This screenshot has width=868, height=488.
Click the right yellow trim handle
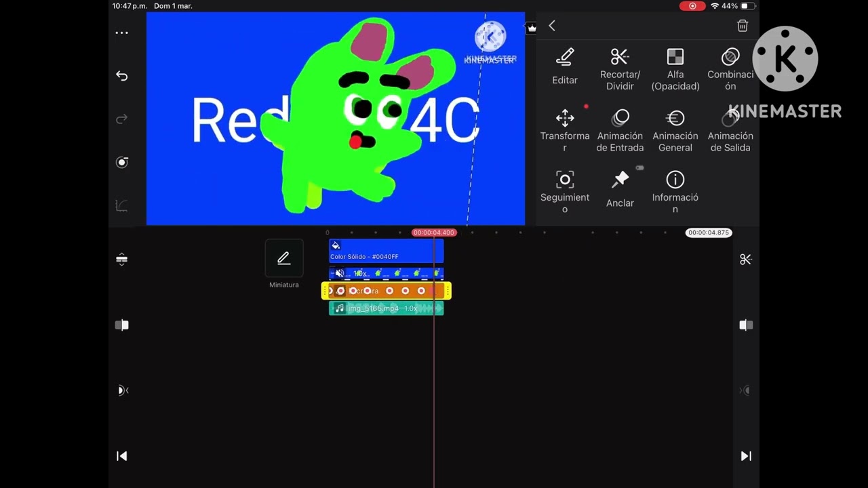pos(448,291)
